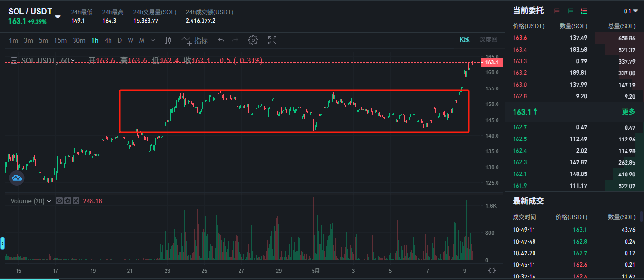Switch to 深度图 depth chart tab
Screen dimensions: 644x280
point(488,40)
